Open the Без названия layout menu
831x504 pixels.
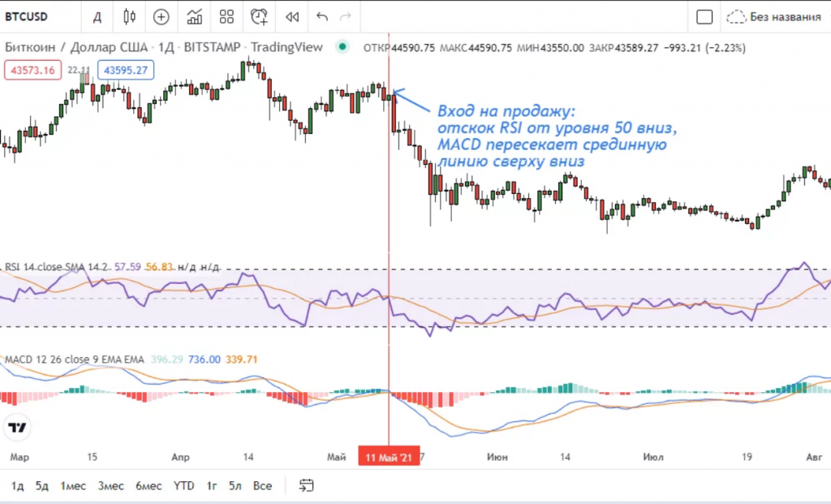[785, 17]
